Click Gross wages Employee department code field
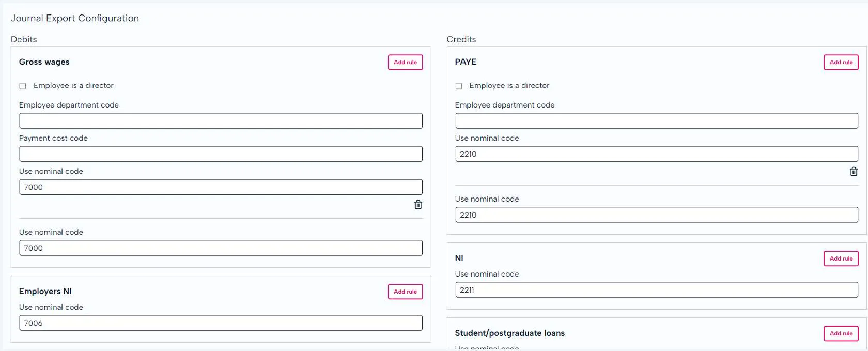This screenshot has height=351, width=868. (221, 121)
